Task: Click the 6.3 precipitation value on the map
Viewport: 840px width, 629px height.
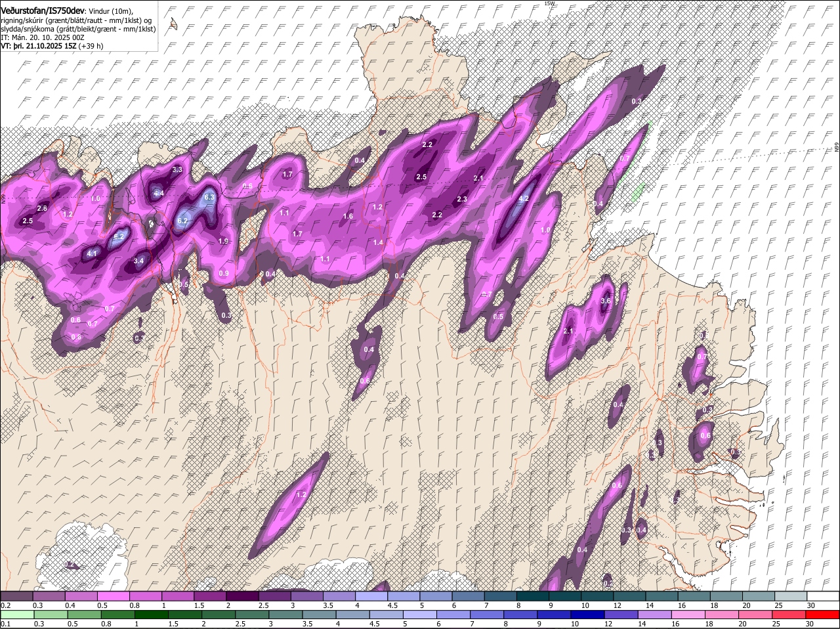Action: [x=209, y=197]
